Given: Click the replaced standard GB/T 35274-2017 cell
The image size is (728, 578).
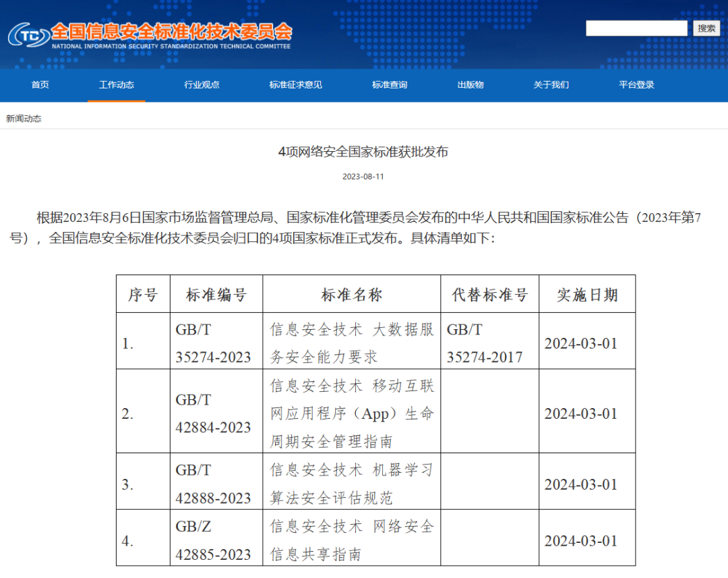Looking at the screenshot, I should [x=485, y=343].
